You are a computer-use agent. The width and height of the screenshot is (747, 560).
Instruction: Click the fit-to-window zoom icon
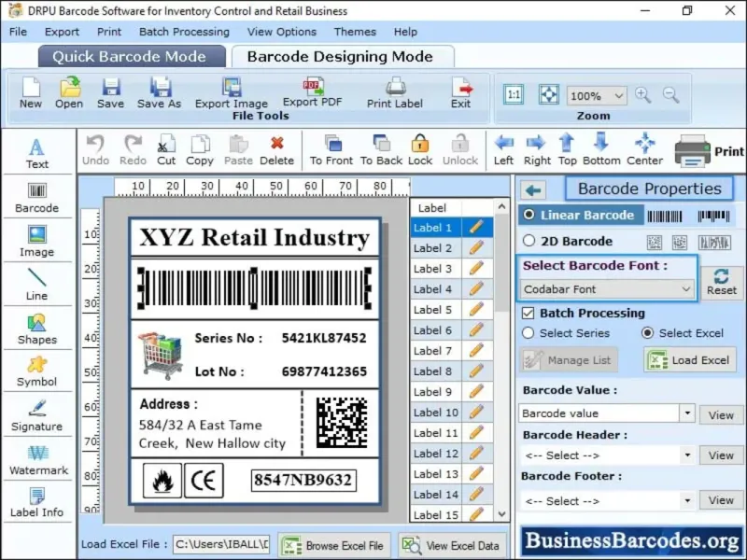pos(548,94)
